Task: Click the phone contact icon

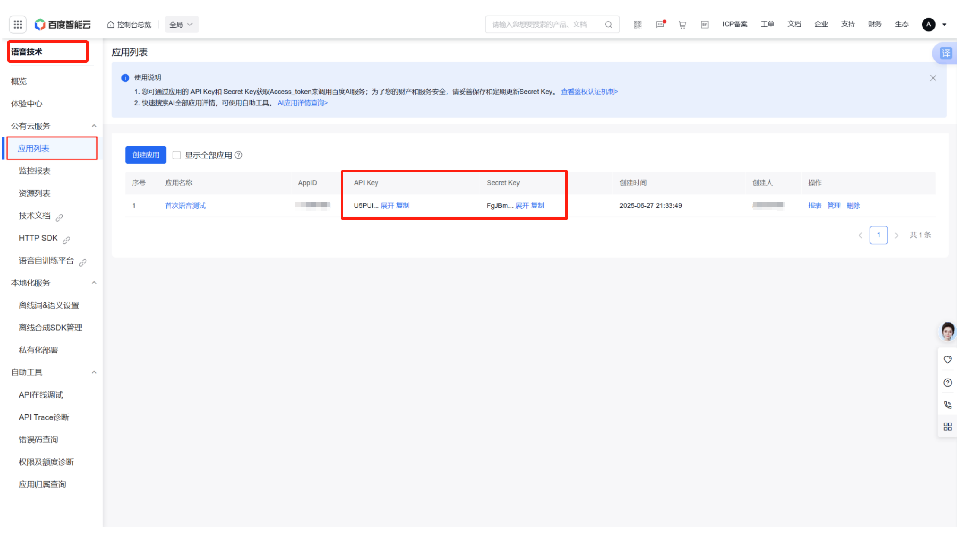Action: (x=948, y=405)
